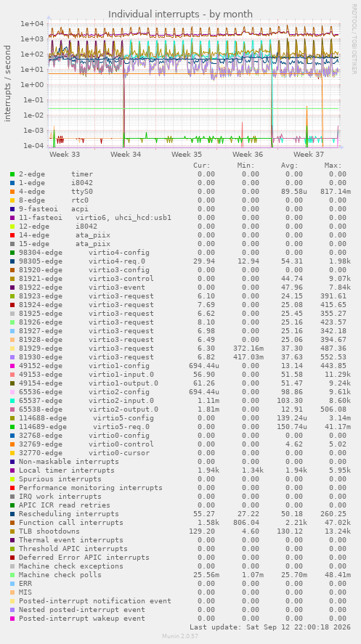Click the swatch beside TLB shootdowns
Viewport: 361px width, 644px height.
point(13,531)
